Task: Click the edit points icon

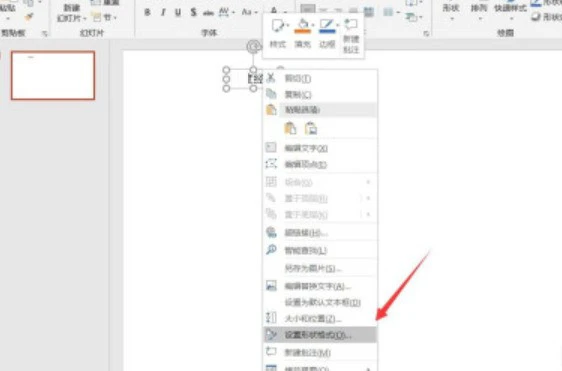Action: pos(271,164)
